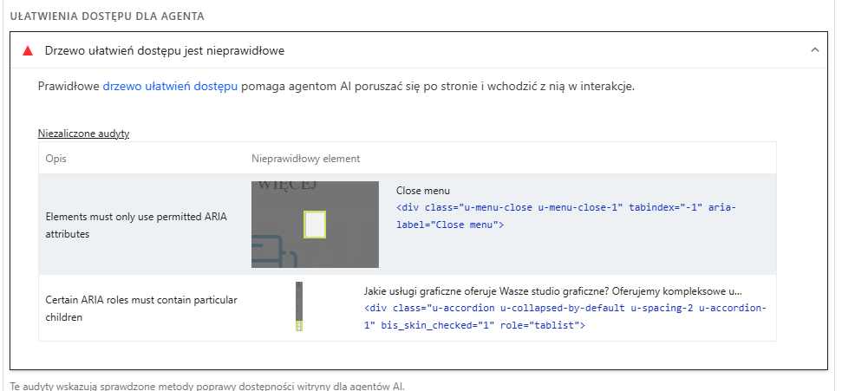Click the u-accordion tablist code snippet
Viewport: 868px width, 391px height.
tap(565, 316)
